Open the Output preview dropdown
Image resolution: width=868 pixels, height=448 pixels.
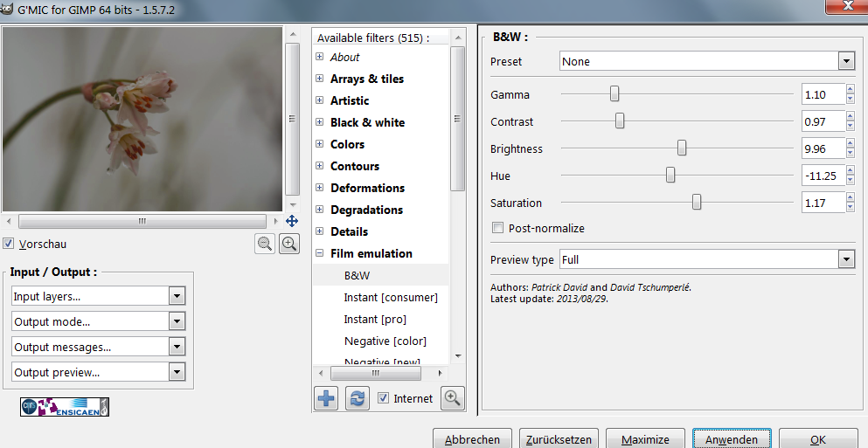click(98, 372)
